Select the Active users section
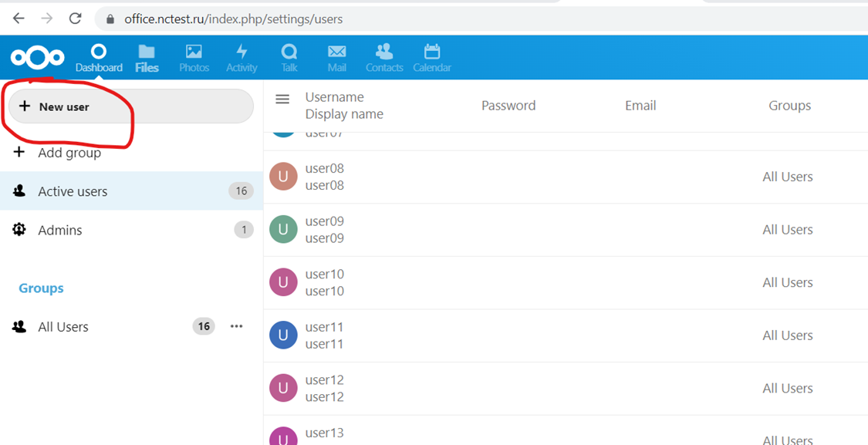Viewport: 868px width, 445px height. pos(73,191)
